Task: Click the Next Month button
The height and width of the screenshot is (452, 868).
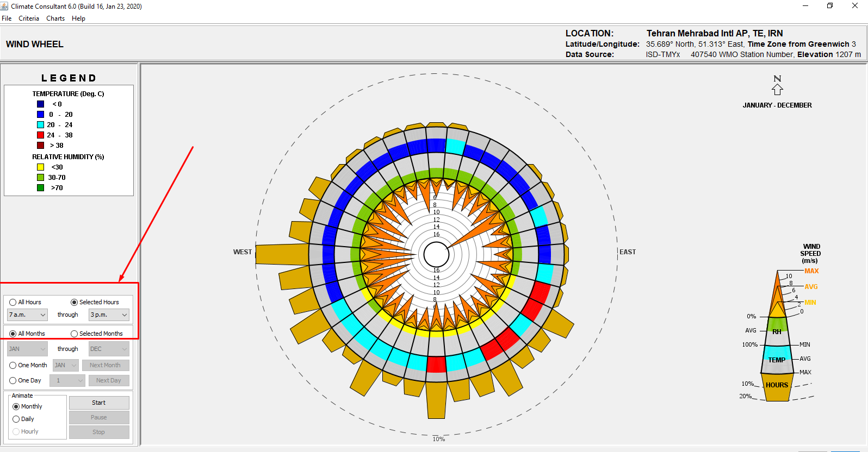Action: (106, 365)
